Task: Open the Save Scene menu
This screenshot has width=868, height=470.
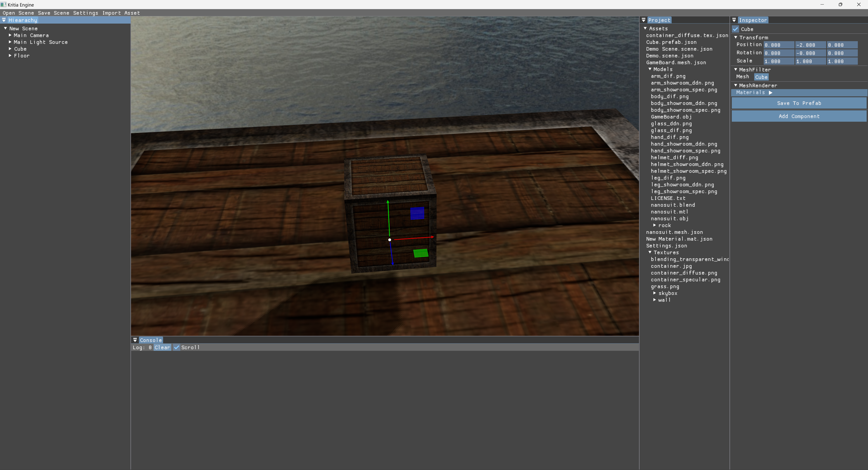Action: coord(54,13)
